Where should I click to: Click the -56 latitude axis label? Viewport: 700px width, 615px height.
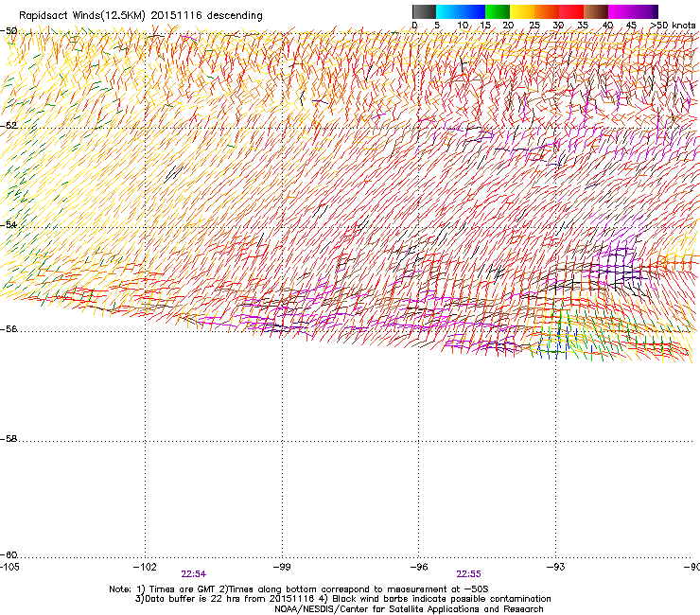coord(9,329)
